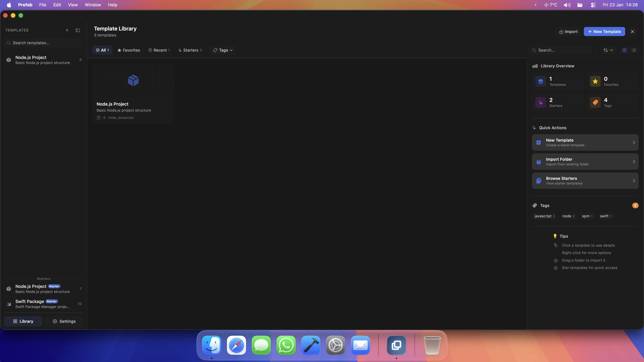Open Settings via the gear icon

pyautogui.click(x=55, y=322)
